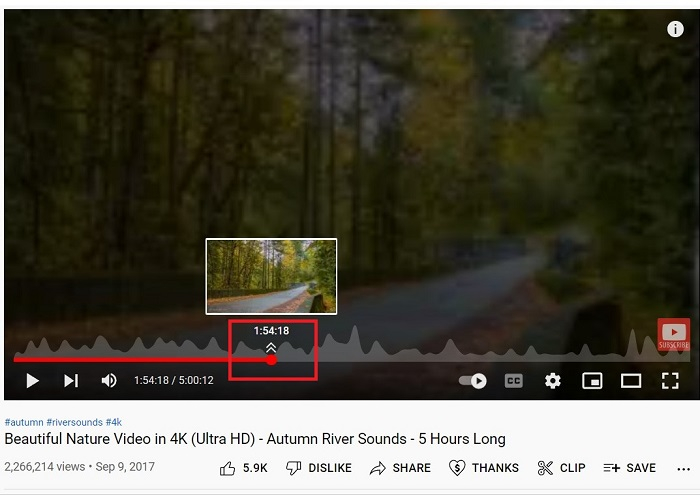Click the THANKS button

[x=483, y=468]
